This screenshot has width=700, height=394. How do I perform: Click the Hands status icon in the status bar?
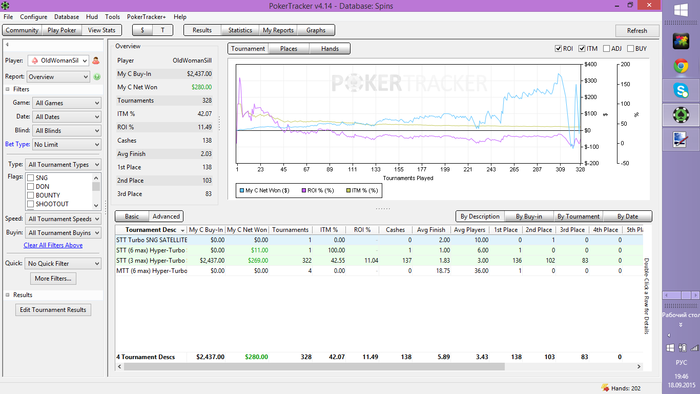[605, 388]
